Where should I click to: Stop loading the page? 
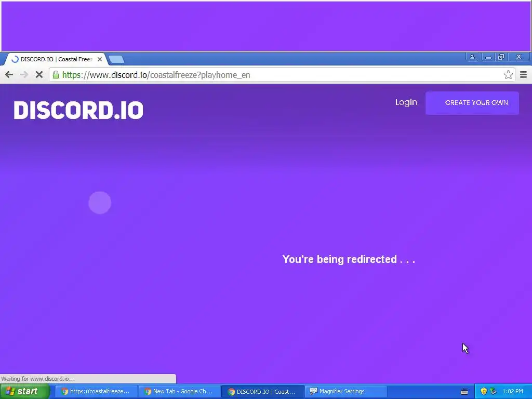click(39, 75)
